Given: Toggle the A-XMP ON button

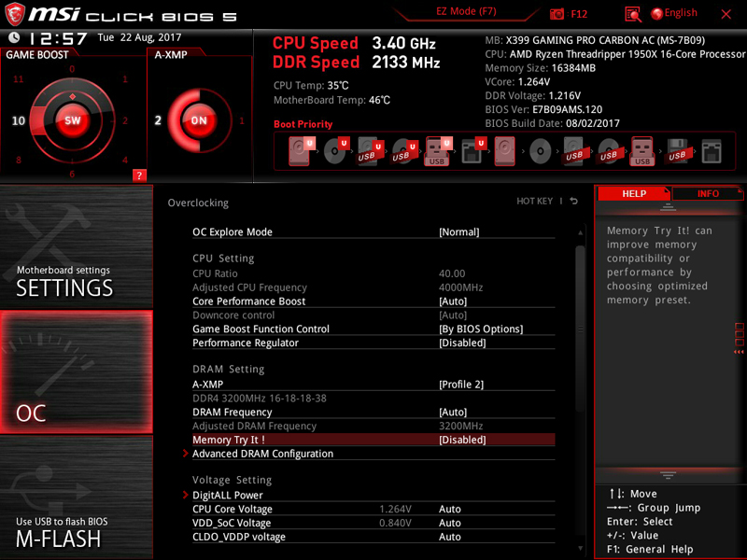Looking at the screenshot, I should click(x=199, y=120).
